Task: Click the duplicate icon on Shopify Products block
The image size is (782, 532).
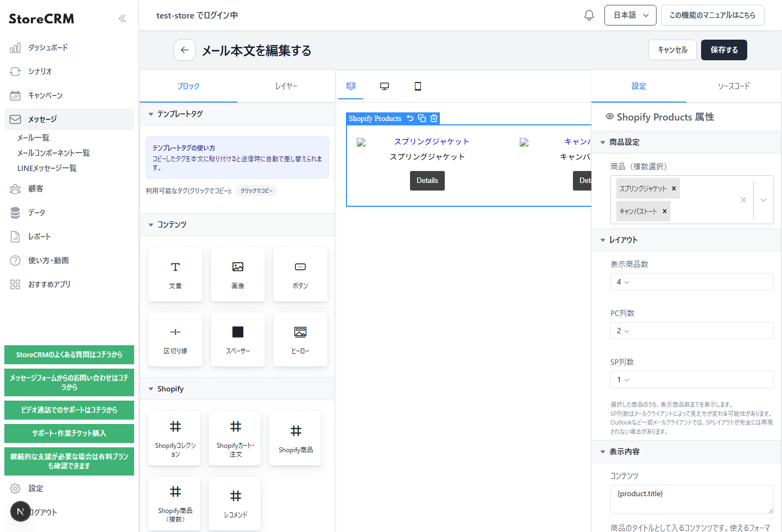Action: tap(422, 118)
